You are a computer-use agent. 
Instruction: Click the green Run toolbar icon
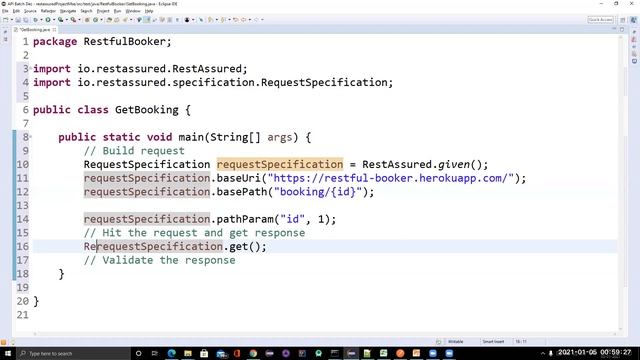(48, 20)
